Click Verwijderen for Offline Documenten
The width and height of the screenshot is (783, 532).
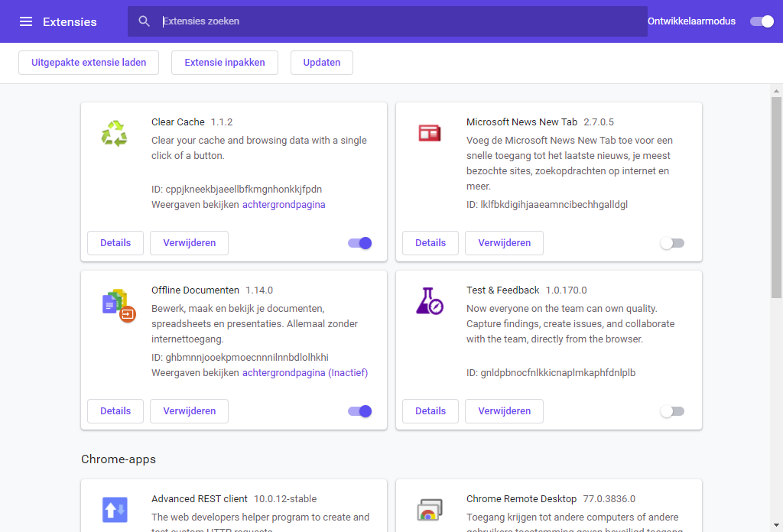190,411
